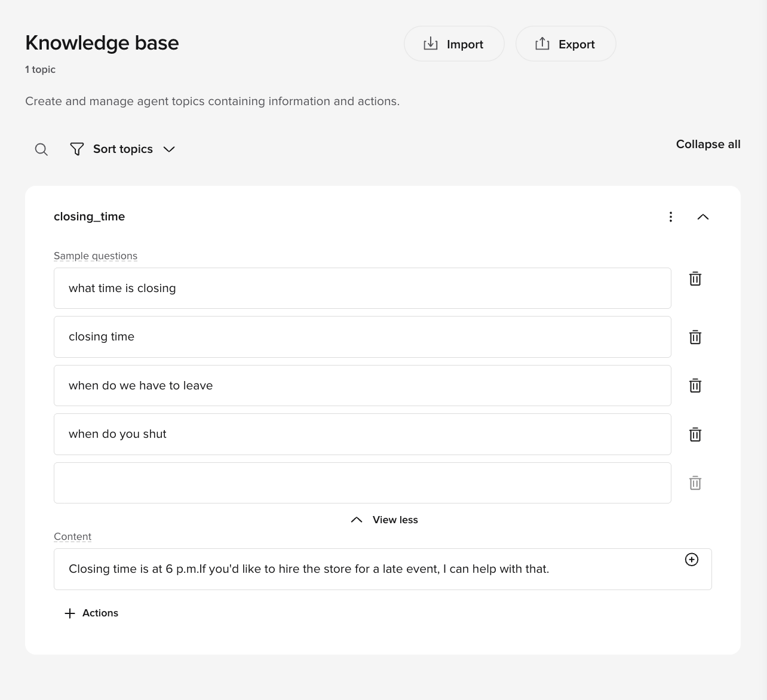Click trash icon beside the empty question field

click(695, 483)
